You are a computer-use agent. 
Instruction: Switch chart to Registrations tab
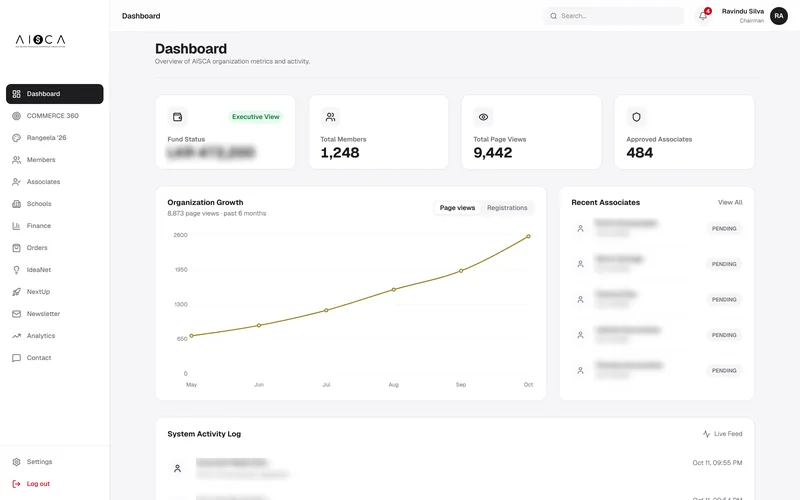click(x=507, y=208)
